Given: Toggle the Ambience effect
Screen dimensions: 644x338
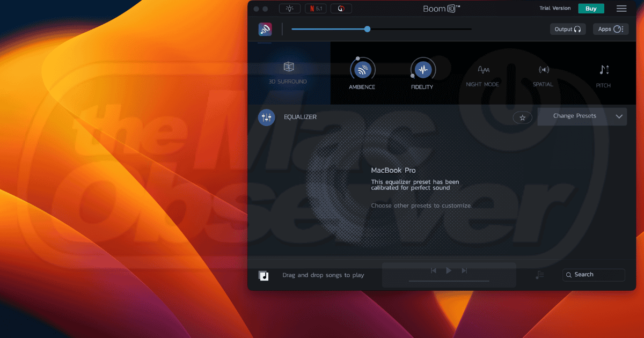Looking at the screenshot, I should [x=362, y=70].
